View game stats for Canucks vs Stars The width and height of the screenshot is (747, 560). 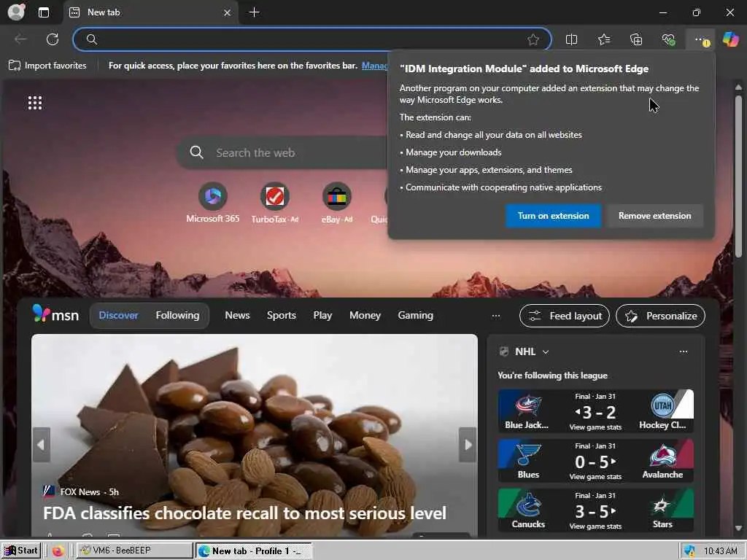point(595,526)
